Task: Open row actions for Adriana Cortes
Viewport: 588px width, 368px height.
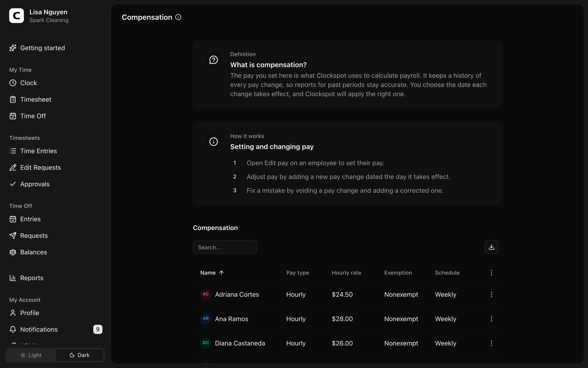Action: [492, 295]
